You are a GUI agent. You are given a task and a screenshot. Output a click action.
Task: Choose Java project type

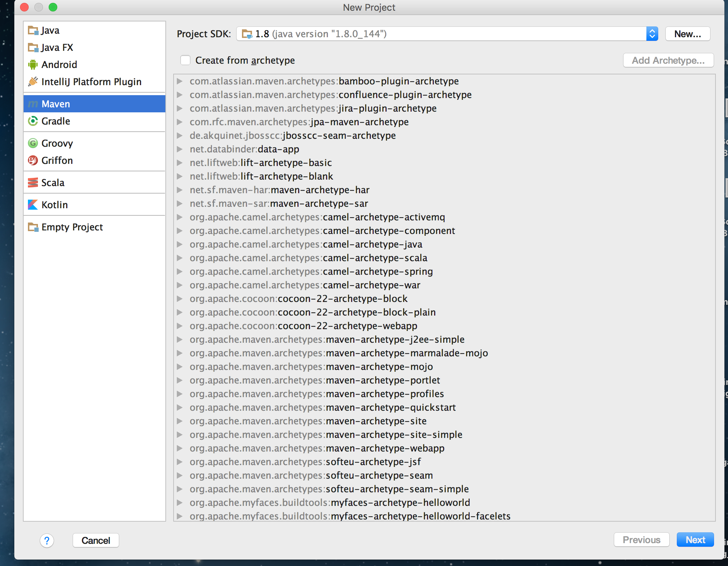point(50,30)
